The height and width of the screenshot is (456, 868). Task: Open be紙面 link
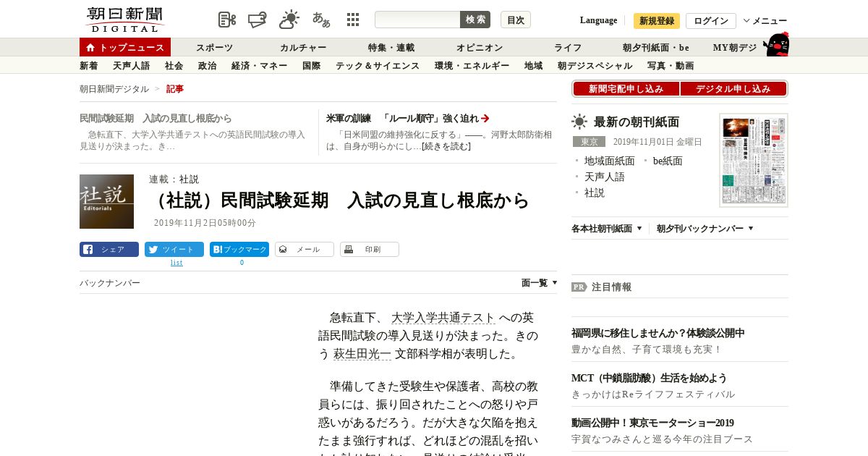pos(668,161)
